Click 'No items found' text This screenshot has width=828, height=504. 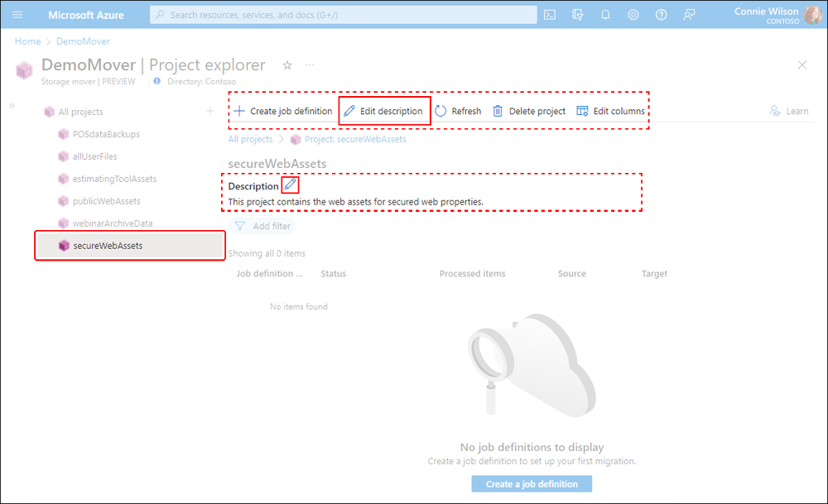pyautogui.click(x=298, y=307)
